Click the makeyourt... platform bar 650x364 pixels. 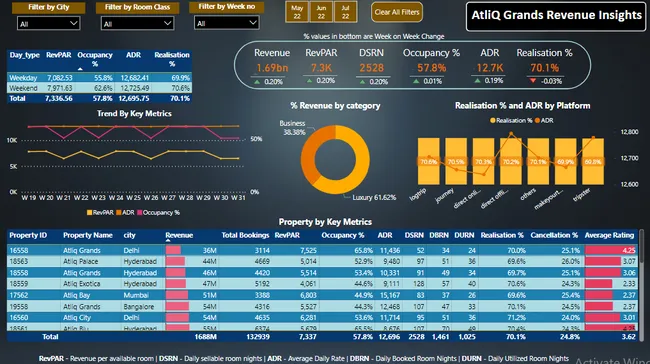point(565,161)
